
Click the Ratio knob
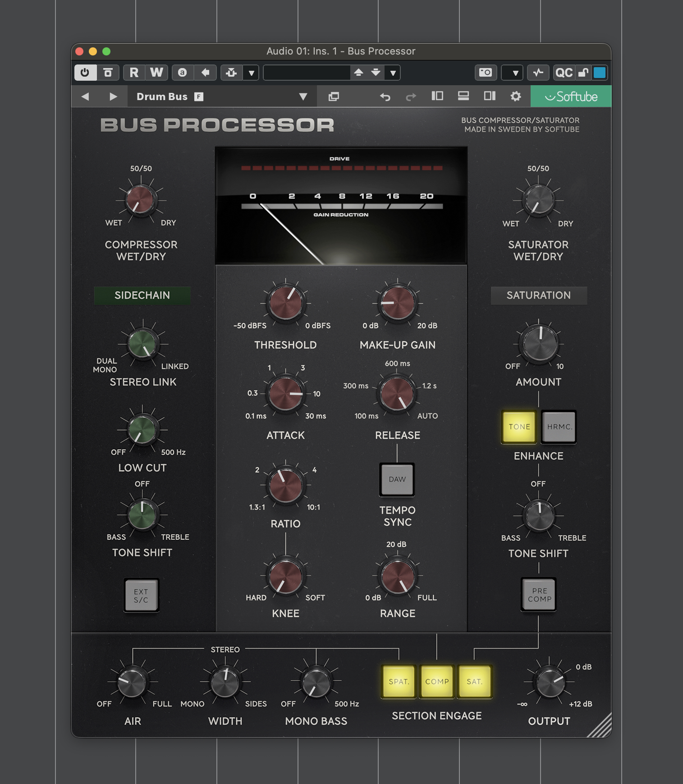tap(285, 486)
